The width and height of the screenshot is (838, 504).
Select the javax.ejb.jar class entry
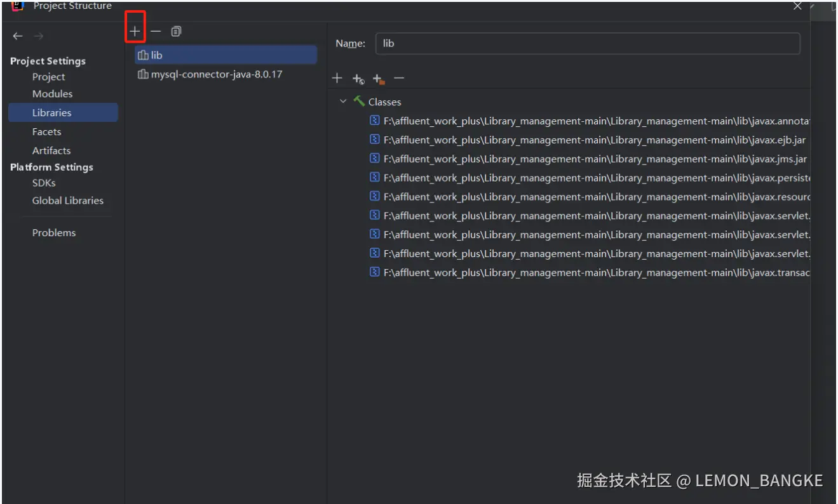coord(588,140)
